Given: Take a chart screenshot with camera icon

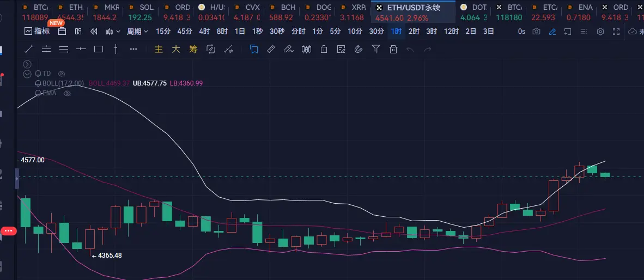Looking at the screenshot, I should click(536, 31).
